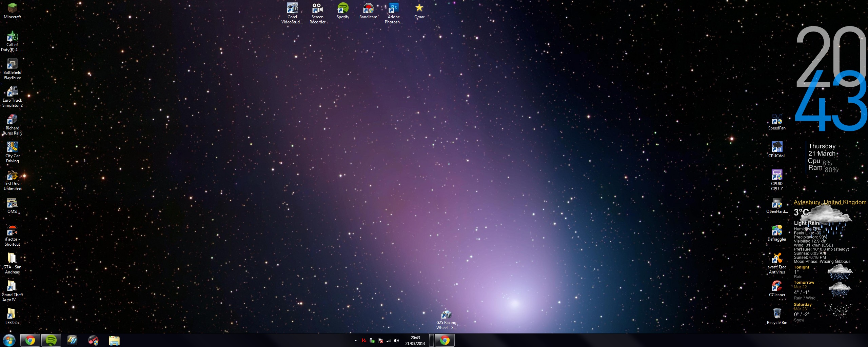The image size is (868, 347).
Task: Select Richard Burns Rally icon
Action: coord(12,125)
